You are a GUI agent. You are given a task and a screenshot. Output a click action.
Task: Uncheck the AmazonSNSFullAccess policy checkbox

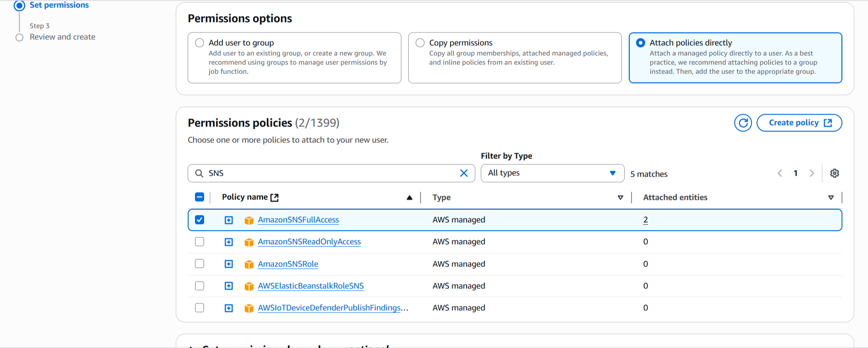tap(200, 220)
